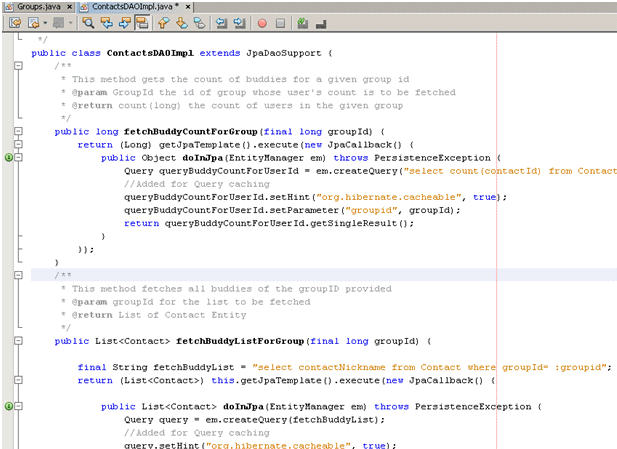Viewport: 617px width, 449px height.
Task: Click the Back navigation icon
Action: pyautogui.click(x=33, y=23)
